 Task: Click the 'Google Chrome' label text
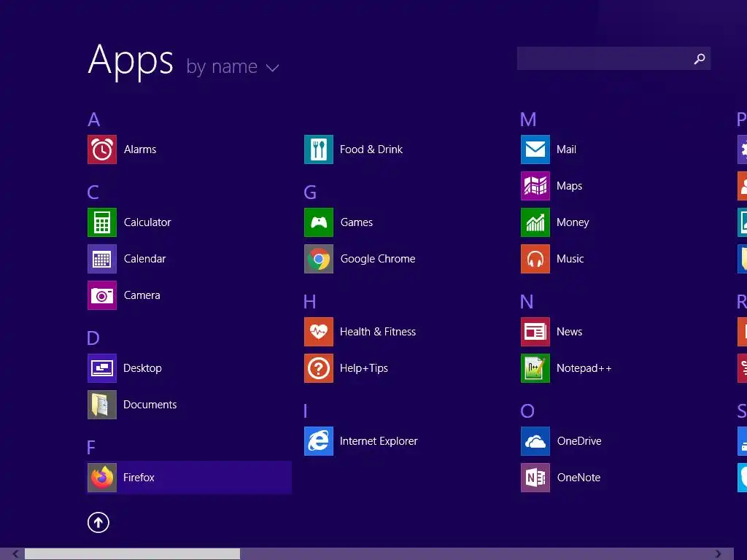point(378,259)
